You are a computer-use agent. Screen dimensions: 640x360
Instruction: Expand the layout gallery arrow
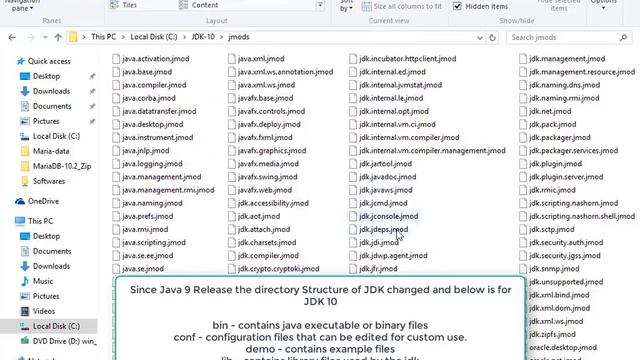320,5
